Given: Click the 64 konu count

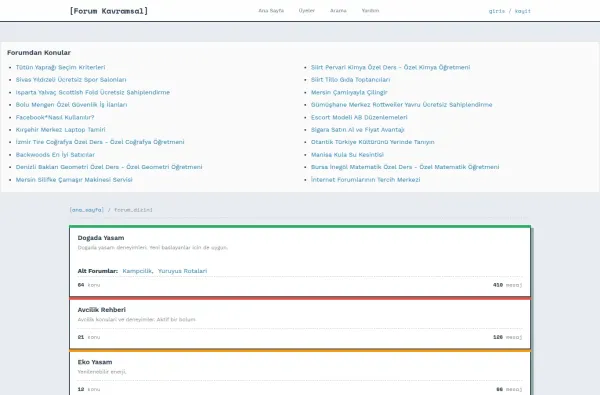Looking at the screenshot, I should 89,285.
